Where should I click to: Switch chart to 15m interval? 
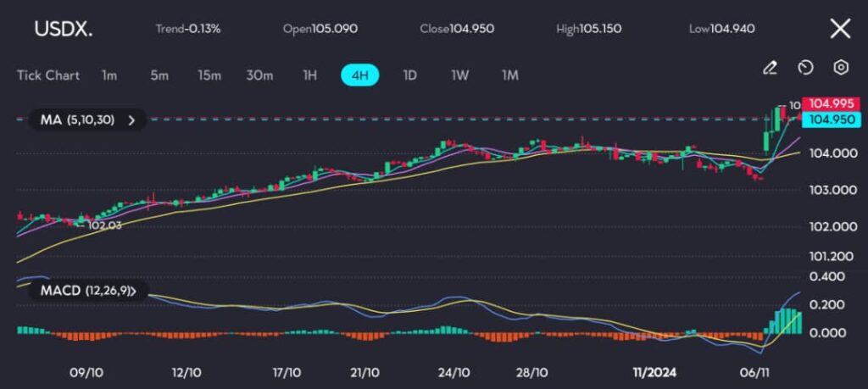click(209, 75)
